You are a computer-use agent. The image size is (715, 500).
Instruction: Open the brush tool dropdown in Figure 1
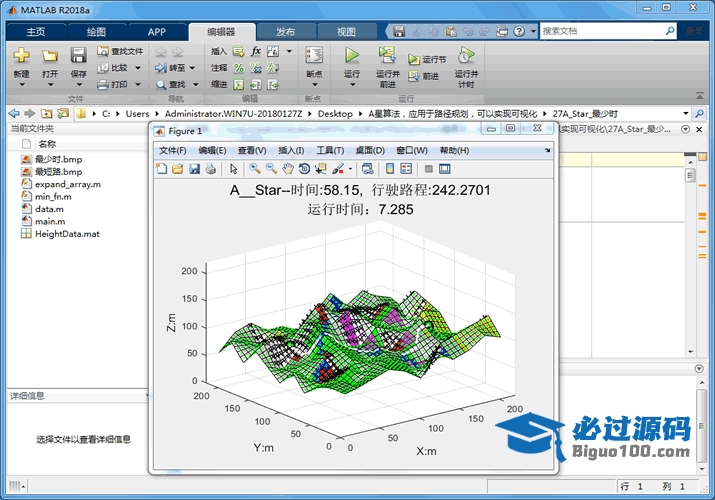[x=350, y=169]
